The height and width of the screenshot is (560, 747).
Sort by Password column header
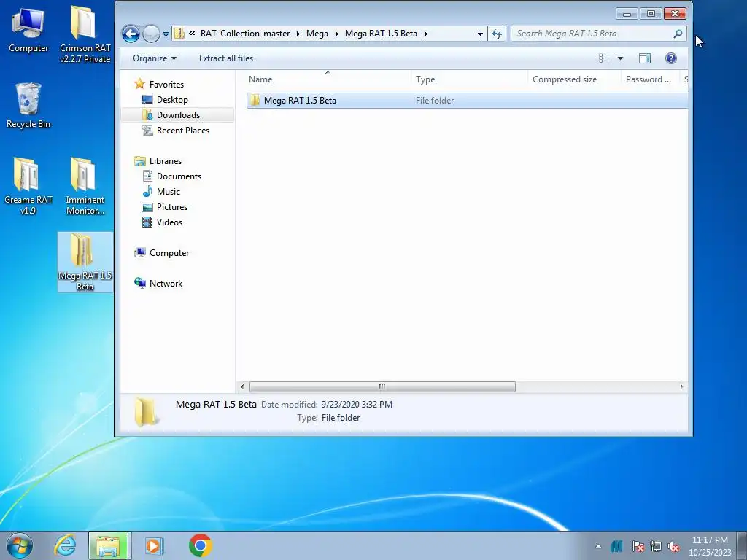(650, 79)
